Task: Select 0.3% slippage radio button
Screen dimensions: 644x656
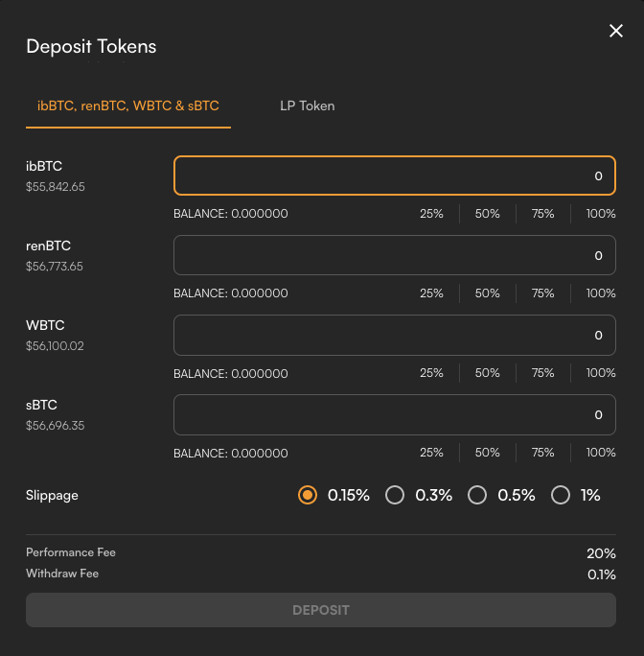Action: point(394,495)
